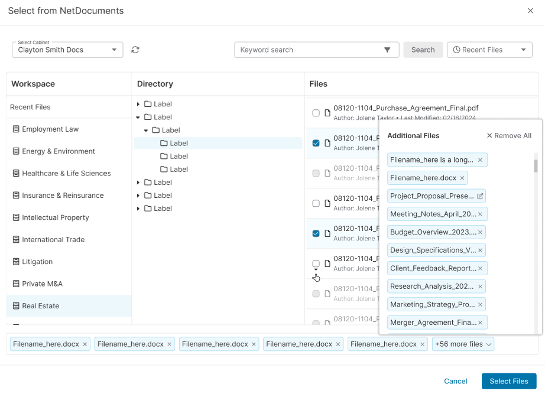This screenshot has width=546, height=394.
Task: Select Litigation workspace
Action: pyautogui.click(x=69, y=262)
